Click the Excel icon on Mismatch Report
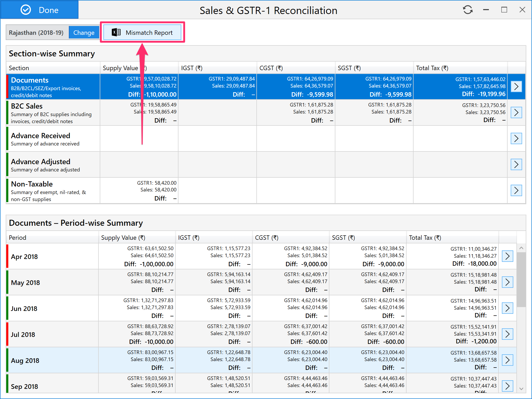Screen dimensions: 532x399 click(116, 32)
